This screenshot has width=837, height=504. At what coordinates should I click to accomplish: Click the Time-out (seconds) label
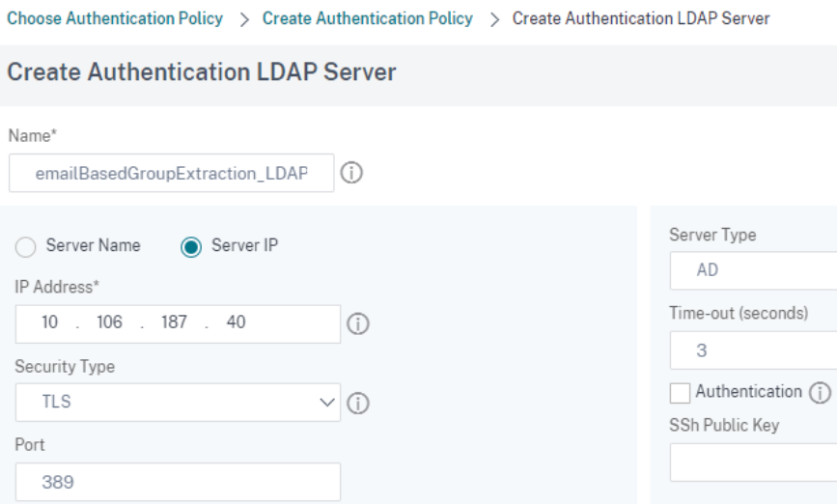739,313
